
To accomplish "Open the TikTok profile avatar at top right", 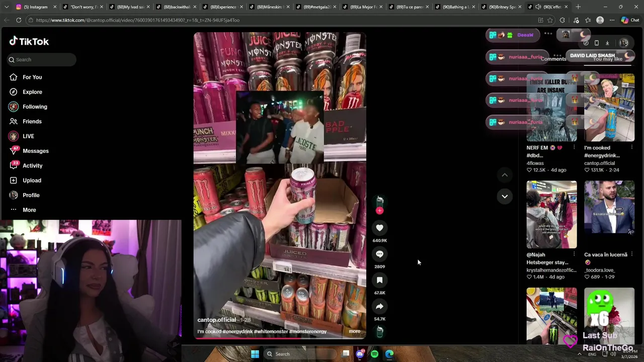I will coord(624,43).
